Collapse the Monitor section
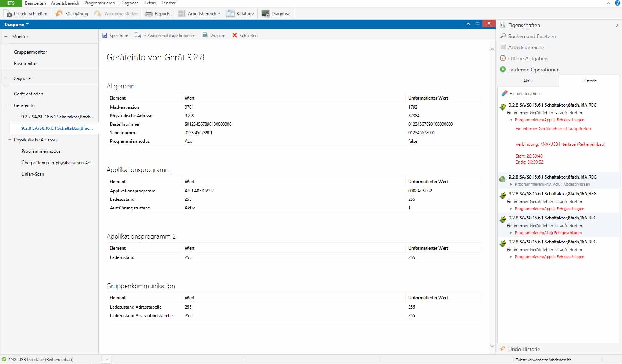Image resolution: width=622 pixels, height=364 pixels. [6, 37]
